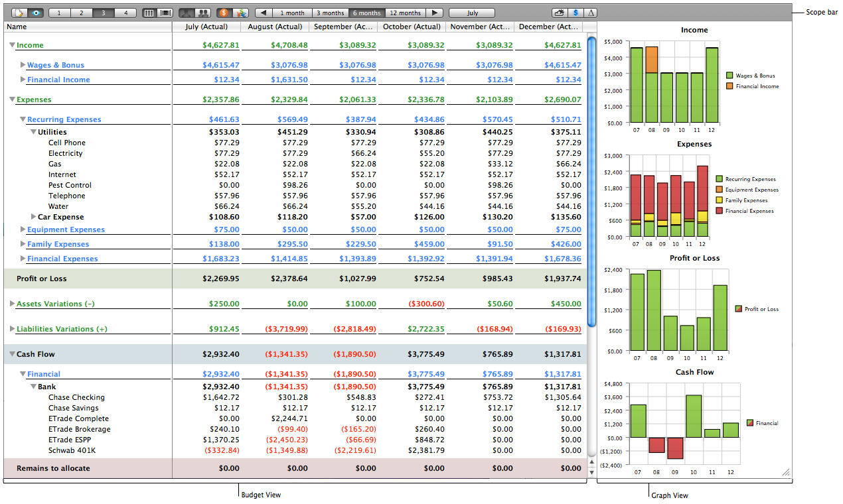Click the Remains to allocate row label
Screen dimensions: 843x504
pyautogui.click(x=53, y=468)
